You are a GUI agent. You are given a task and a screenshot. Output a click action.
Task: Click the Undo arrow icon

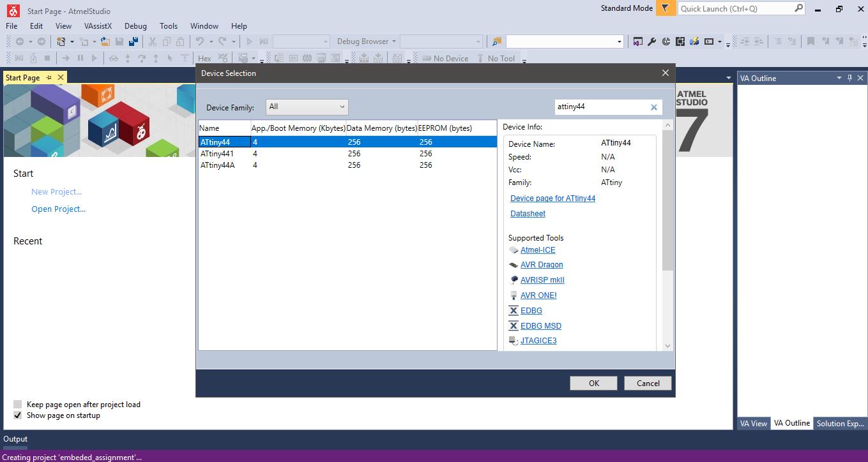click(x=200, y=41)
